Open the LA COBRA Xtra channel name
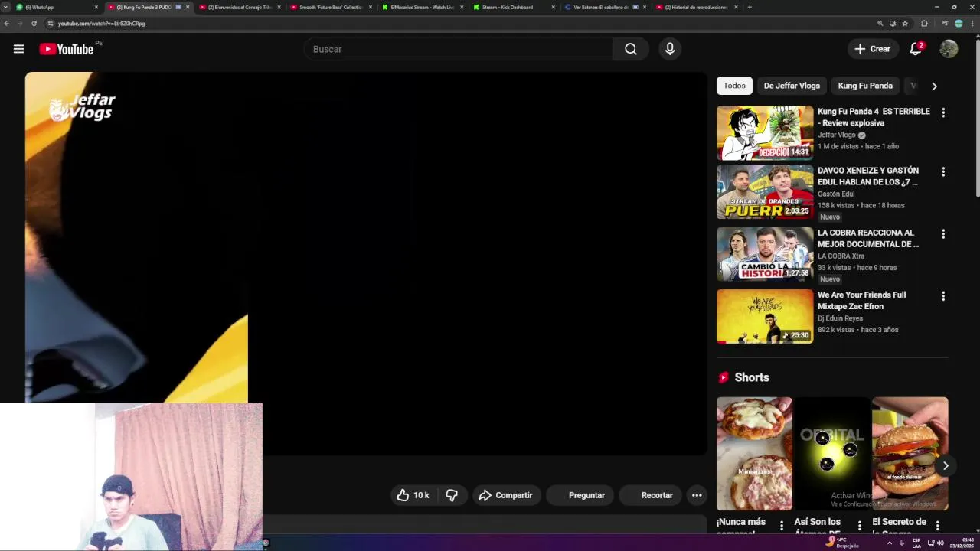This screenshot has height=551, width=980. pos(841,256)
